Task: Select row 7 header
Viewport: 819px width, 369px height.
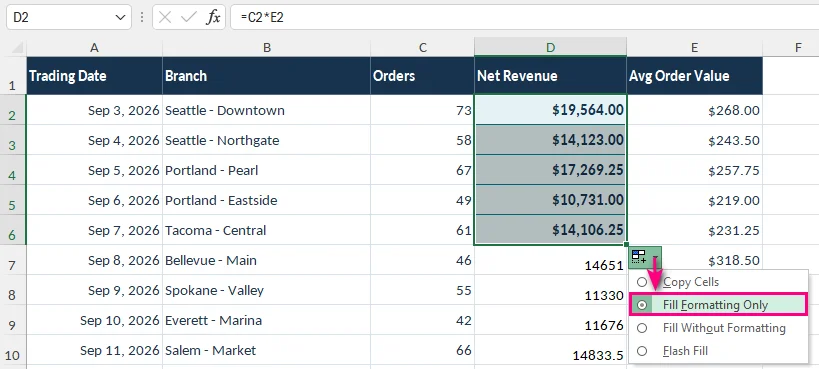Action: [x=13, y=260]
